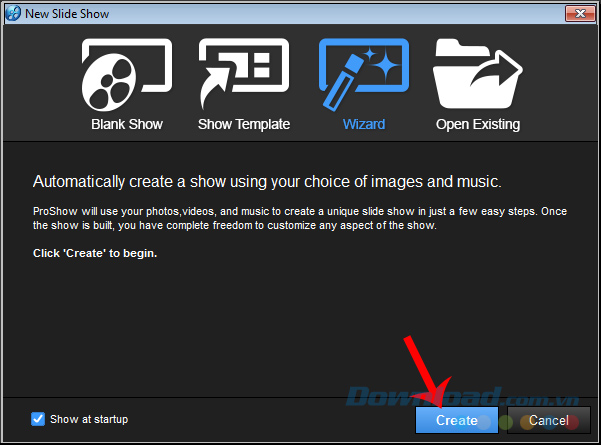The height and width of the screenshot is (445, 601).
Task: Click the Open Existing label
Action: 478,124
